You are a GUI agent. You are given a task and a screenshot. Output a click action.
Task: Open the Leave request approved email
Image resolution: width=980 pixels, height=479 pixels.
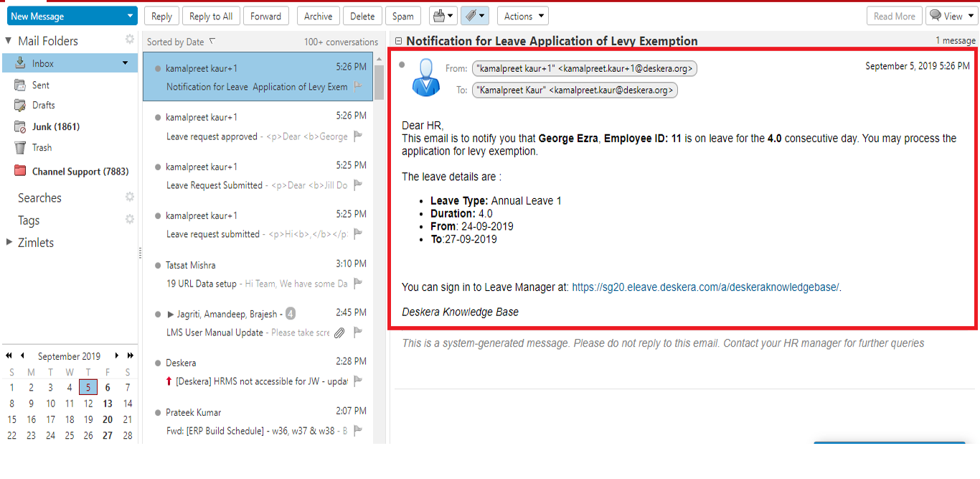point(258,126)
